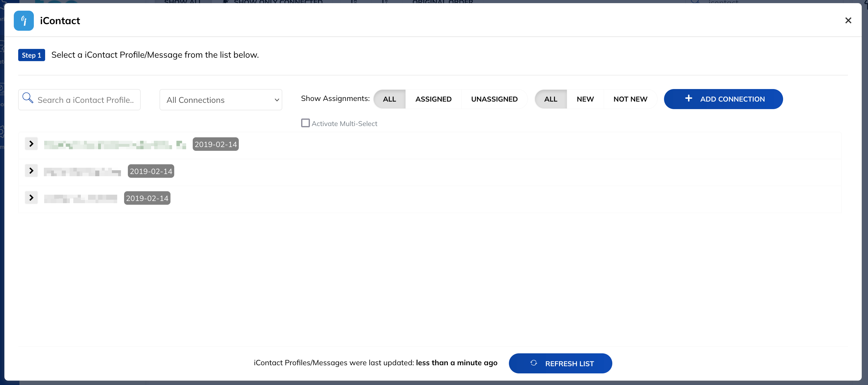
Task: Open the All Connections dropdown
Action: pos(221,100)
